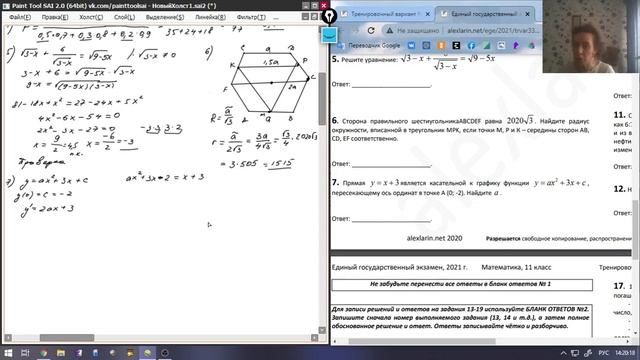Open Task View on the taskbar

click(25, 353)
